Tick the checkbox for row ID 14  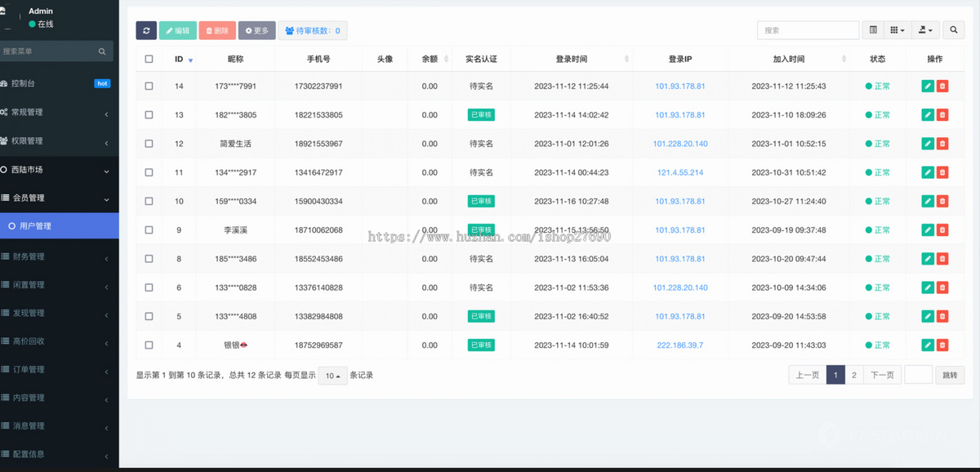(149, 86)
